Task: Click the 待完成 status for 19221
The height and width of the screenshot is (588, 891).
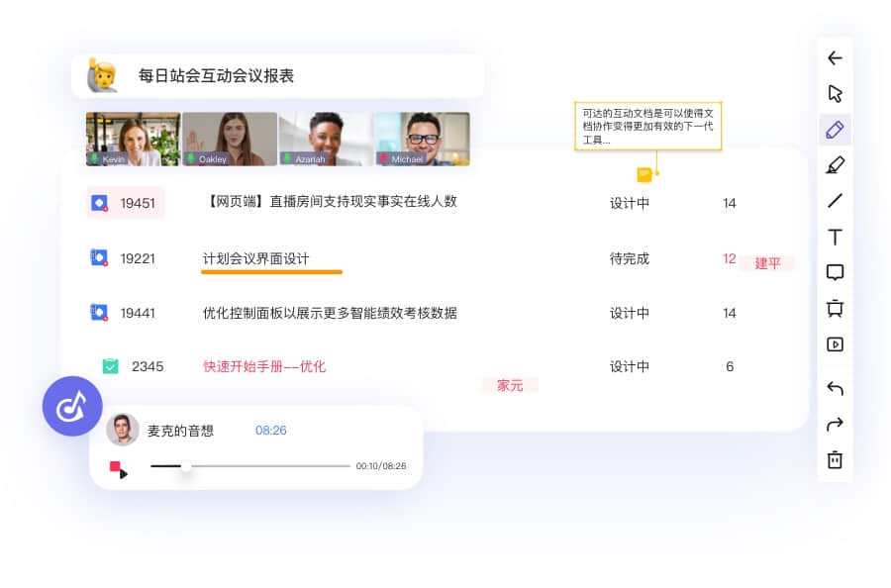Action: coord(630,259)
